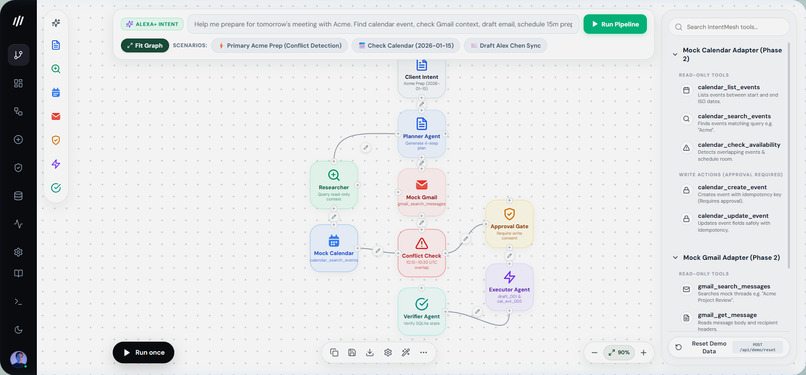Toggle dark mode with moon icon
This screenshot has width=806, height=375.
click(x=19, y=330)
